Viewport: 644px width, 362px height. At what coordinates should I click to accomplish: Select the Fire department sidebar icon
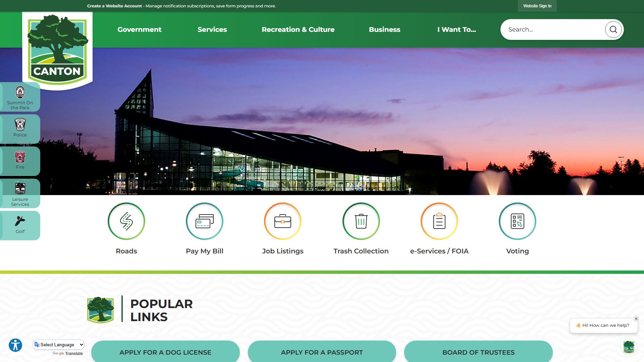click(20, 157)
